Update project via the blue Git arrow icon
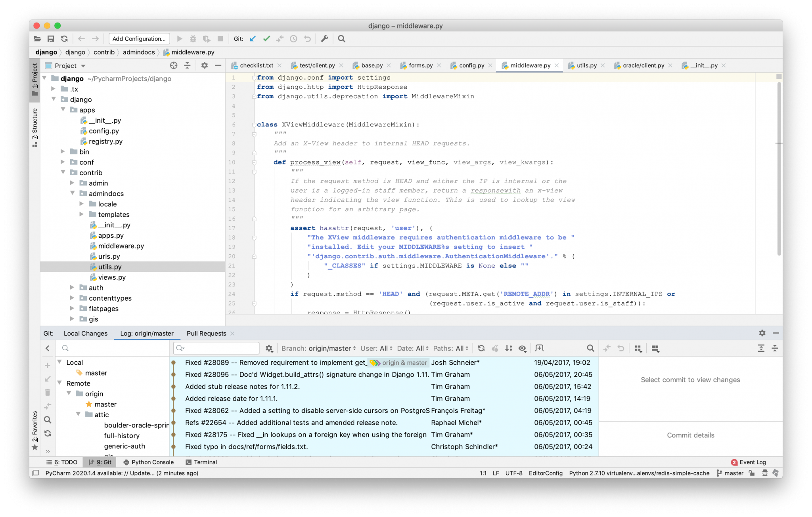Viewport: 812px width, 517px height. tap(253, 38)
